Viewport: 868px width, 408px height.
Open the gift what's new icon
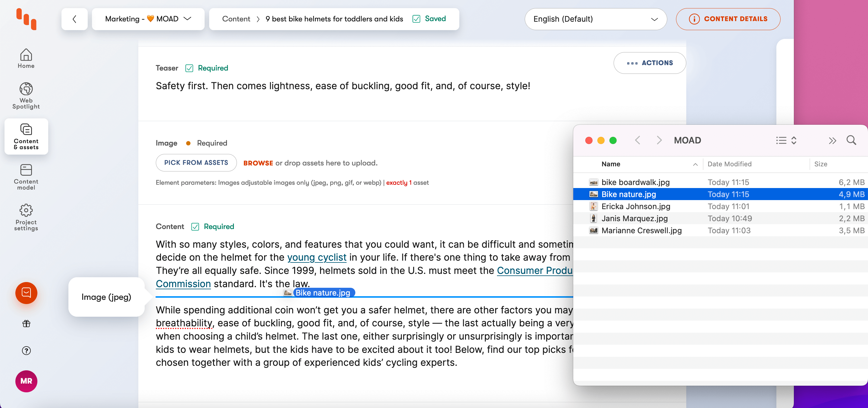point(26,324)
